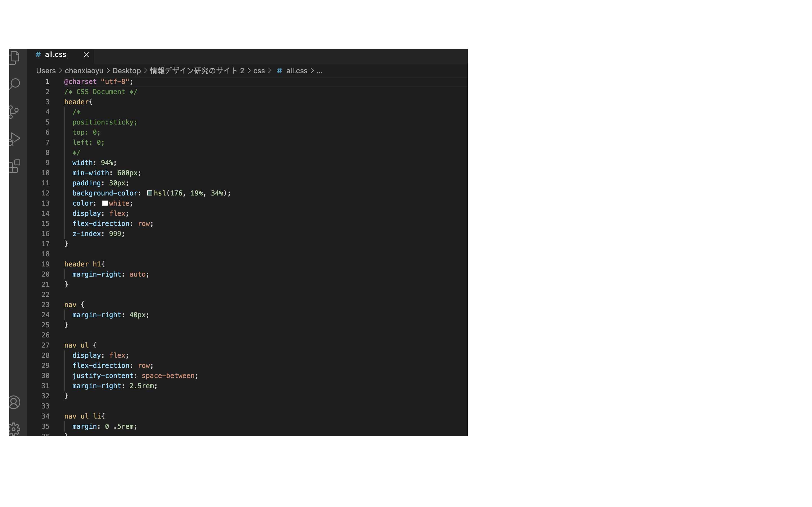Click the Desktop breadcrumb
Image resolution: width=812 pixels, height=507 pixels.
coord(127,71)
